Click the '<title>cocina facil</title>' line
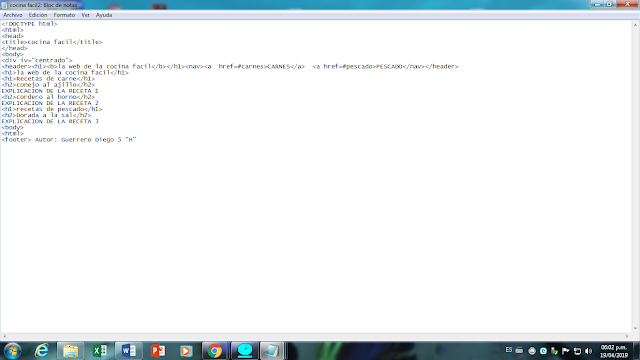Screen dimensions: 640x360 pyautogui.click(x=52, y=42)
